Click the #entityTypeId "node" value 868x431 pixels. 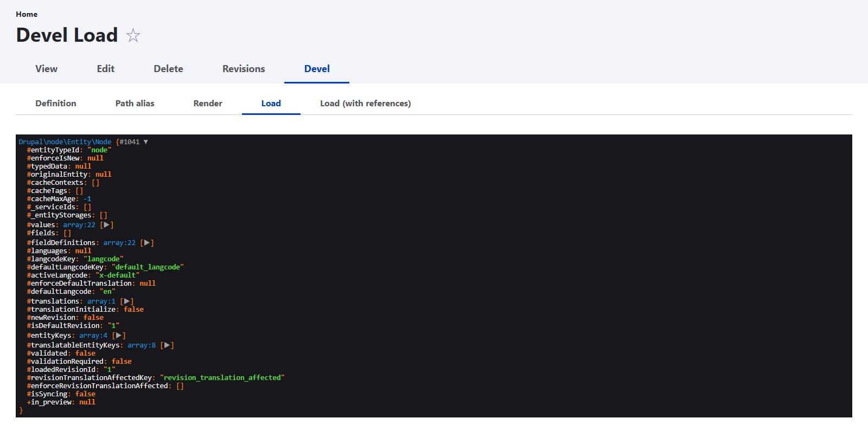coord(99,150)
